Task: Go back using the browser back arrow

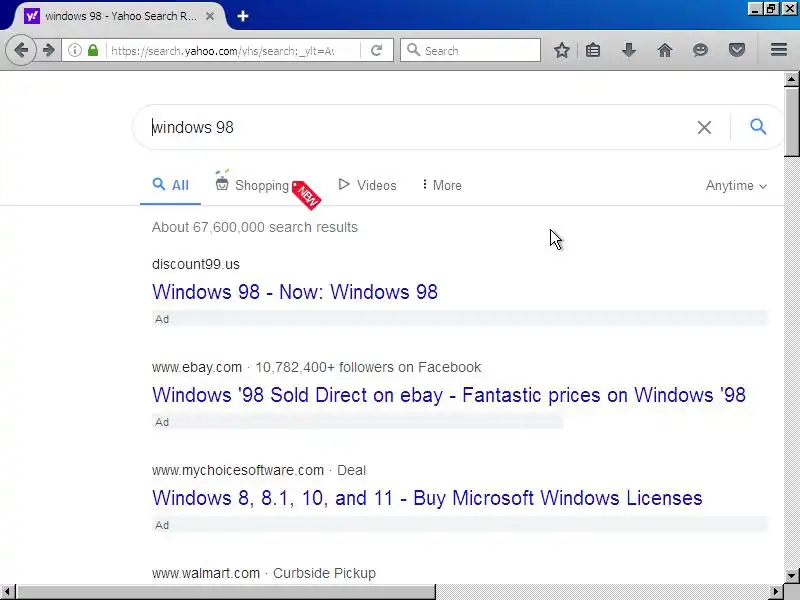Action: 21,50
